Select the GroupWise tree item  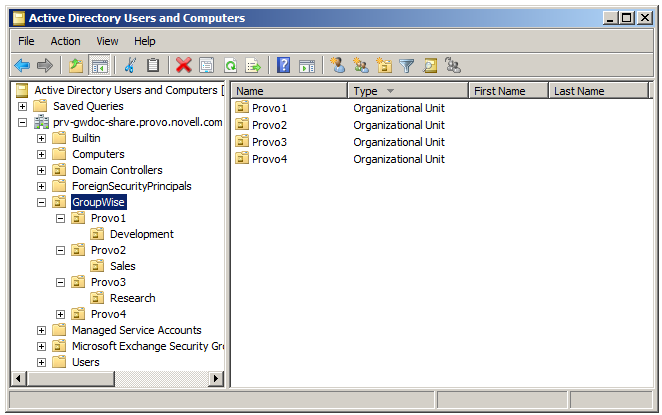(98, 202)
